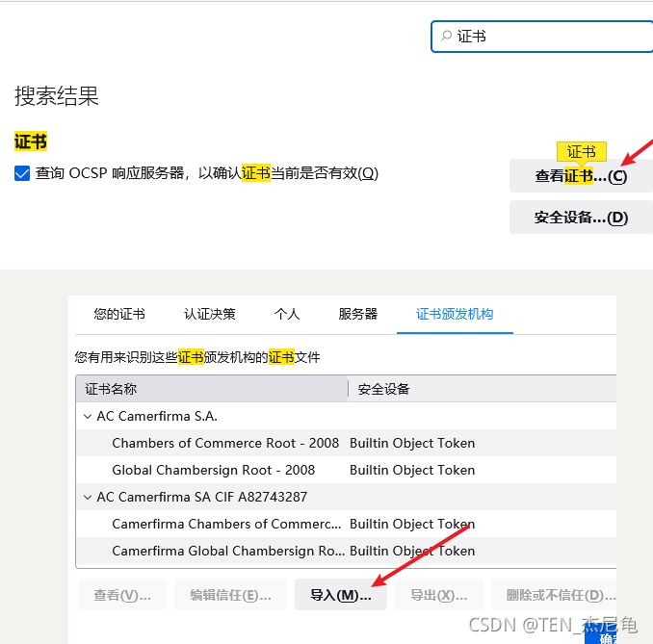This screenshot has width=653, height=644.
Task: Collapse the AC Camerfirma S.A. group
Action: pyautogui.click(x=88, y=417)
